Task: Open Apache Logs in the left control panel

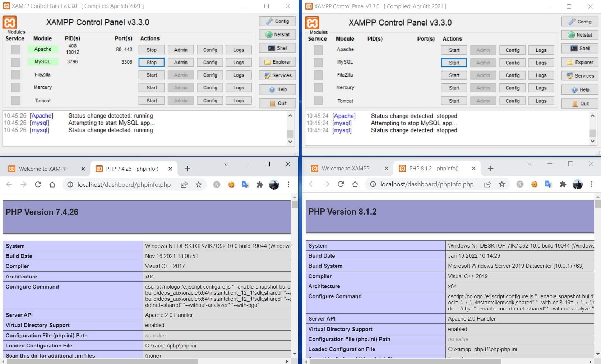Action: (239, 50)
